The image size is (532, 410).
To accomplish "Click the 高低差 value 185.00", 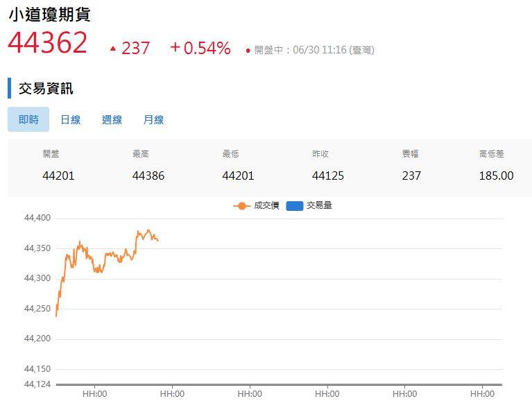I will (496, 176).
